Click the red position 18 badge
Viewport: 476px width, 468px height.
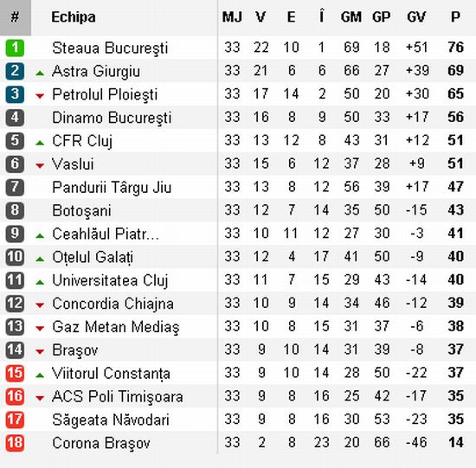point(15,443)
